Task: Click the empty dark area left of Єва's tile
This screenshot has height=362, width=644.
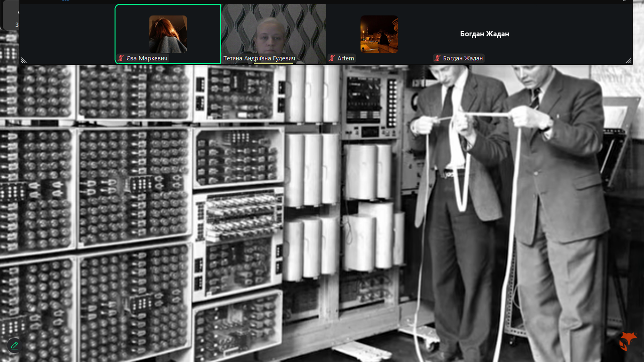Action: click(67, 34)
